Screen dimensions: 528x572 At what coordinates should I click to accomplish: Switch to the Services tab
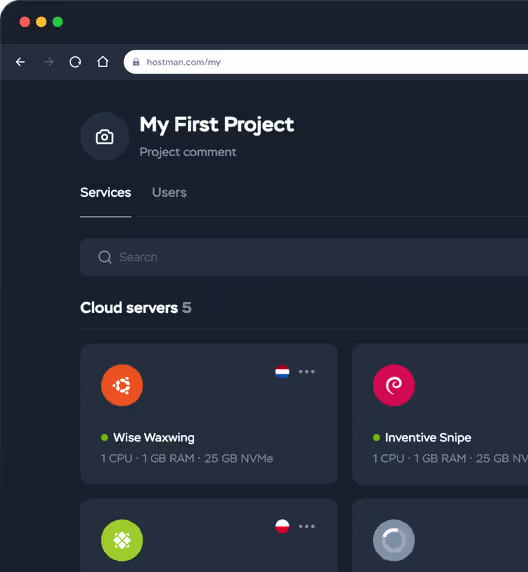tap(105, 192)
